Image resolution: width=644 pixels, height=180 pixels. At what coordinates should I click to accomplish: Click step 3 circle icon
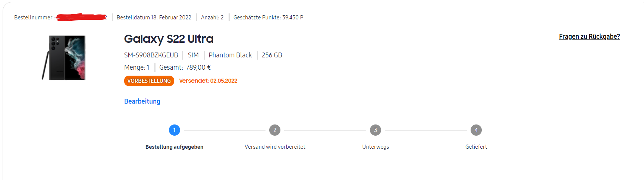(x=376, y=130)
